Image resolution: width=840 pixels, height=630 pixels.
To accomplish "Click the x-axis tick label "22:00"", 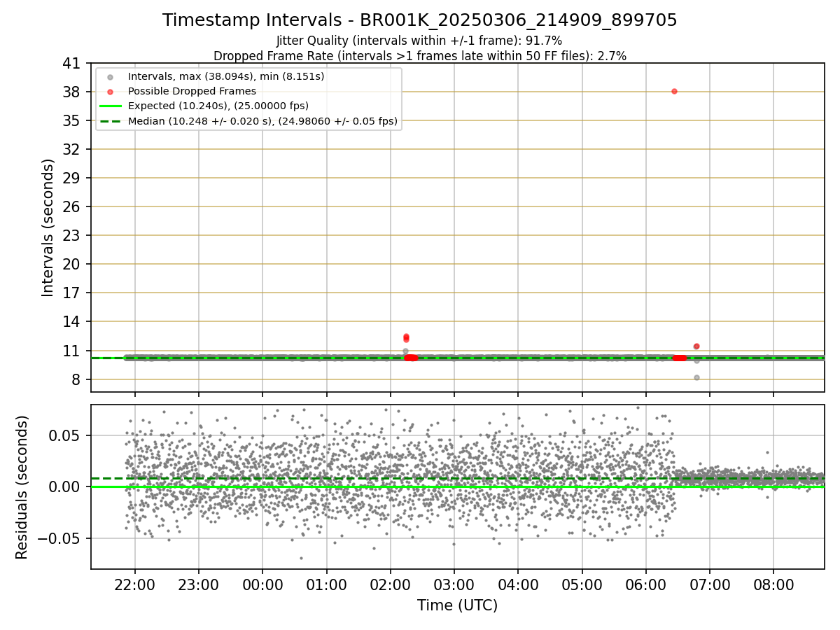I will tap(134, 585).
